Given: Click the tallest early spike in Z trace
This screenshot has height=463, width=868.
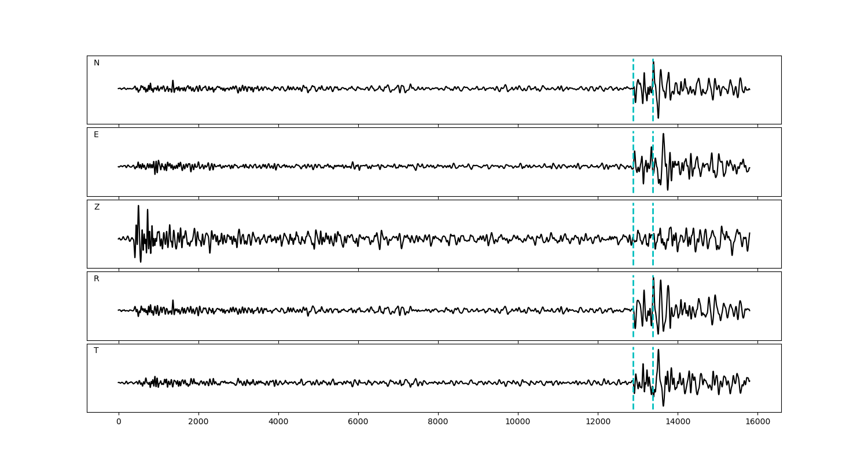Looking at the screenshot, I should tap(138, 207).
